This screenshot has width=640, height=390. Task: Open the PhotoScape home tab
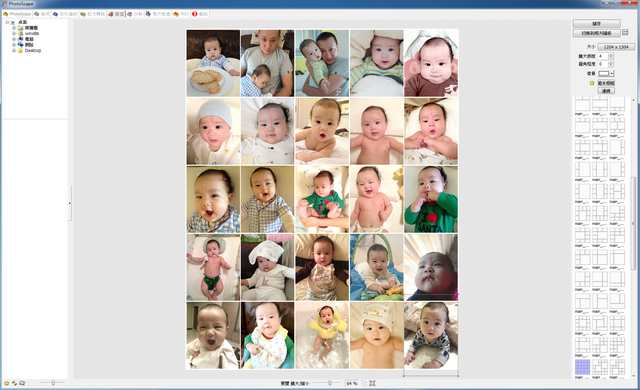(x=17, y=14)
